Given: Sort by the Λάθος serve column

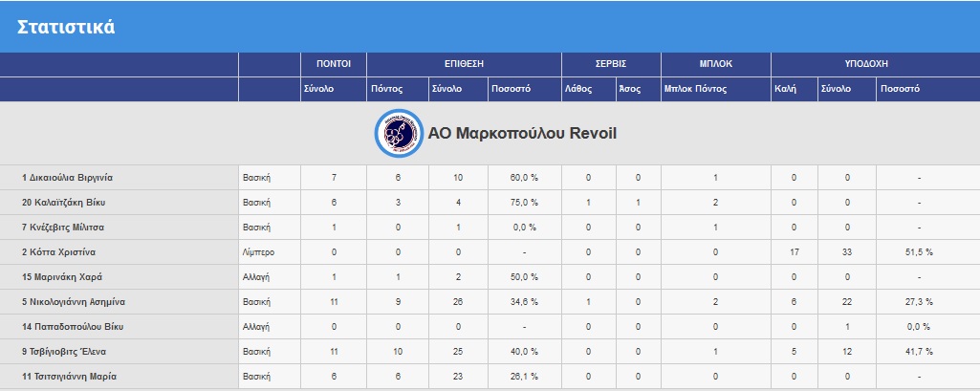Looking at the screenshot, I should (580, 89).
